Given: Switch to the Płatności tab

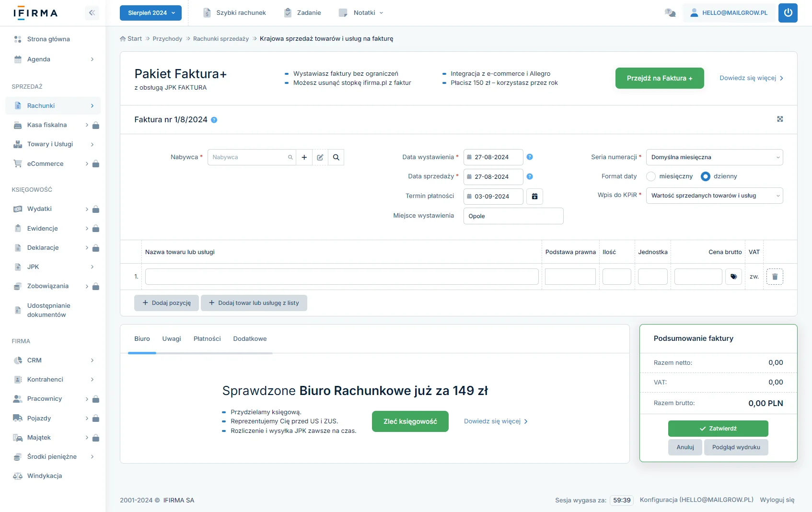Looking at the screenshot, I should point(207,339).
